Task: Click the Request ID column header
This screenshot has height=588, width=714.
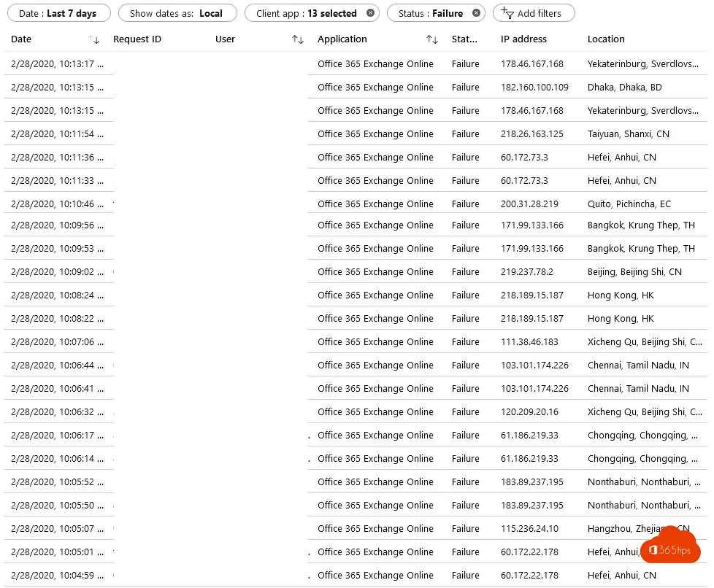Action: point(137,39)
